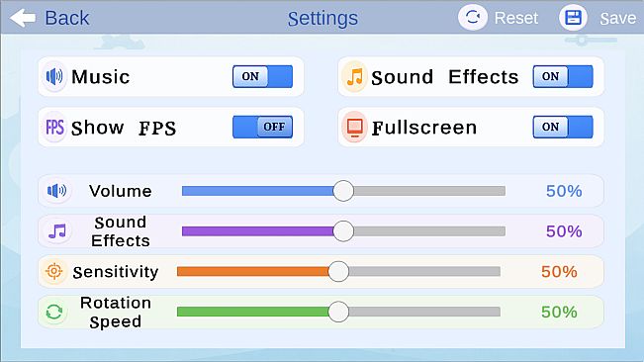Click the red Fullscreen monitor icon
Viewport: 644px width, 362px height.
(x=354, y=128)
